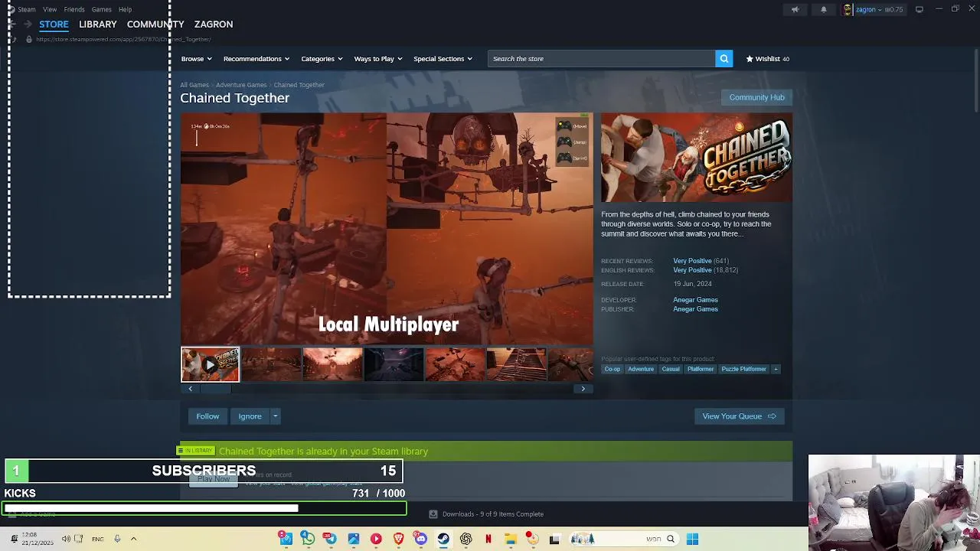Open the Wishlist star icon
Screen dimensions: 980x551
pos(750,59)
